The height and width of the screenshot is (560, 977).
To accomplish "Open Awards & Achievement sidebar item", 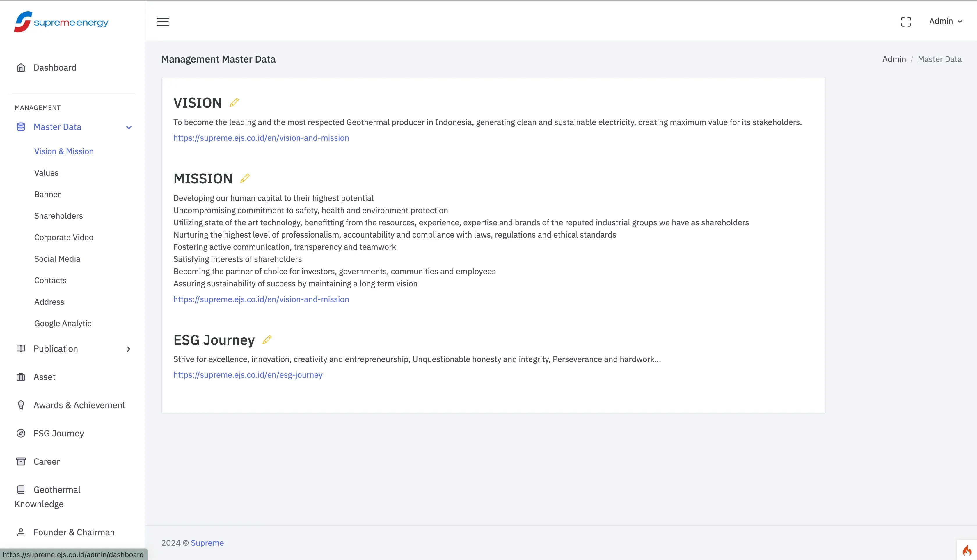I will pos(79,405).
